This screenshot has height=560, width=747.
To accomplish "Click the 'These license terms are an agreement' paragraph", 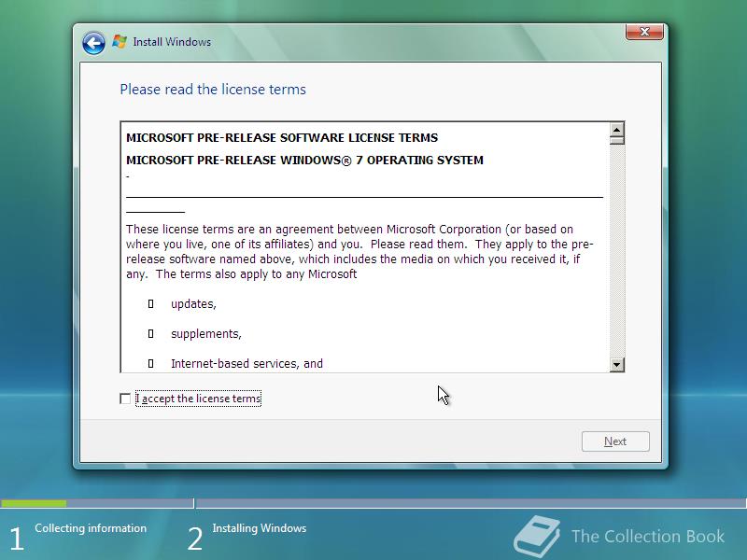I will [359, 251].
